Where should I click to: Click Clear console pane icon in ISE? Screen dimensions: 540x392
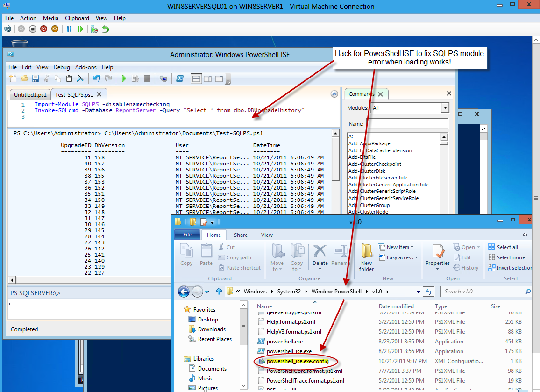pyautogui.click(x=80, y=78)
